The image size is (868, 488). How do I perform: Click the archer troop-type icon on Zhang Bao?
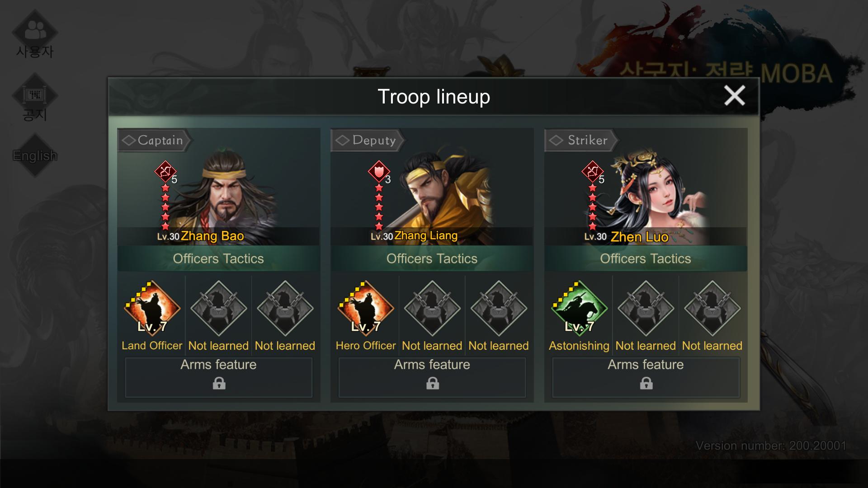pos(165,171)
